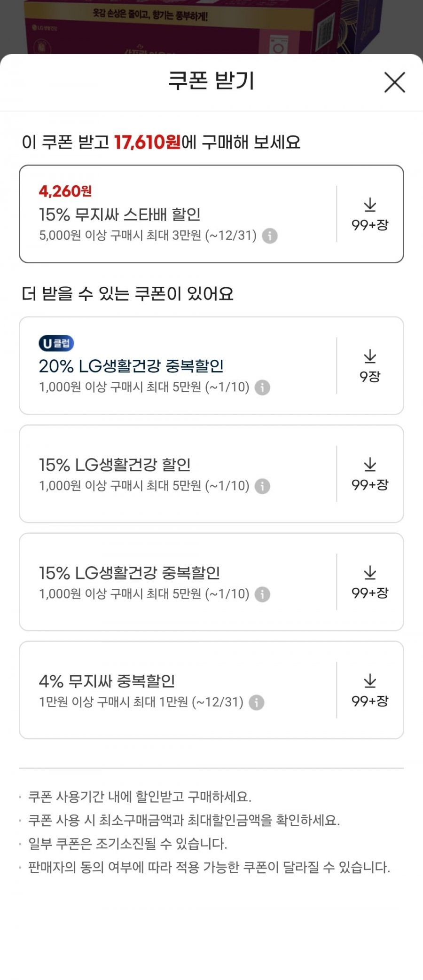Show info for 15% 무지싸 스타배 coupon

coord(269,236)
